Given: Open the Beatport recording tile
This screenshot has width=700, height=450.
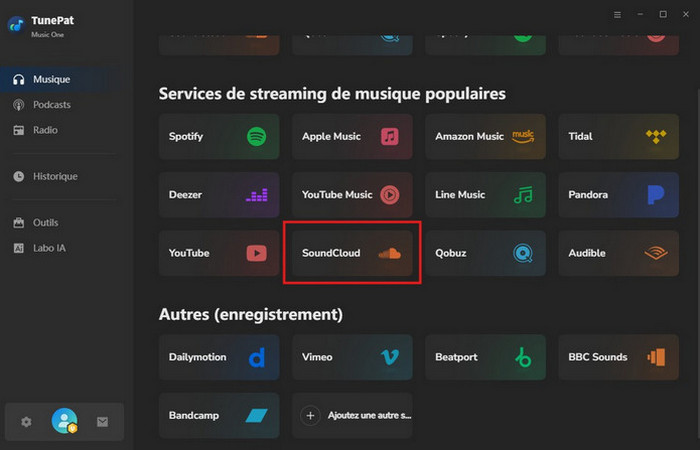Looking at the screenshot, I should [485, 357].
